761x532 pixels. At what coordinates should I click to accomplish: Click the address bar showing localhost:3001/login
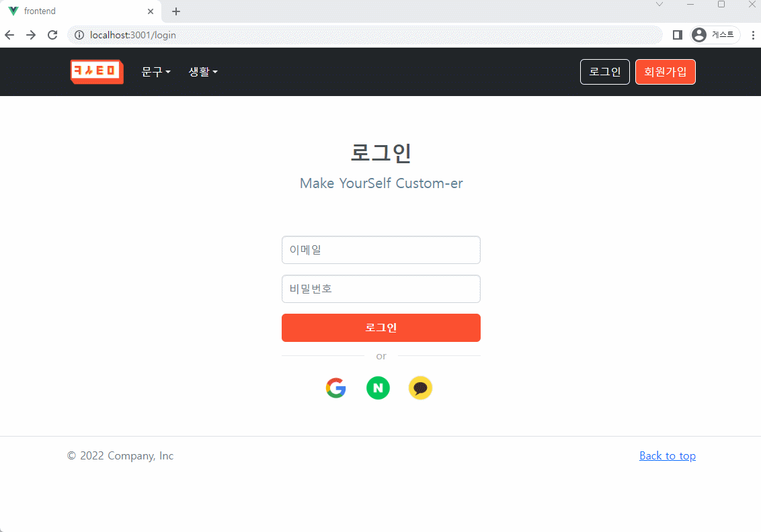point(365,35)
